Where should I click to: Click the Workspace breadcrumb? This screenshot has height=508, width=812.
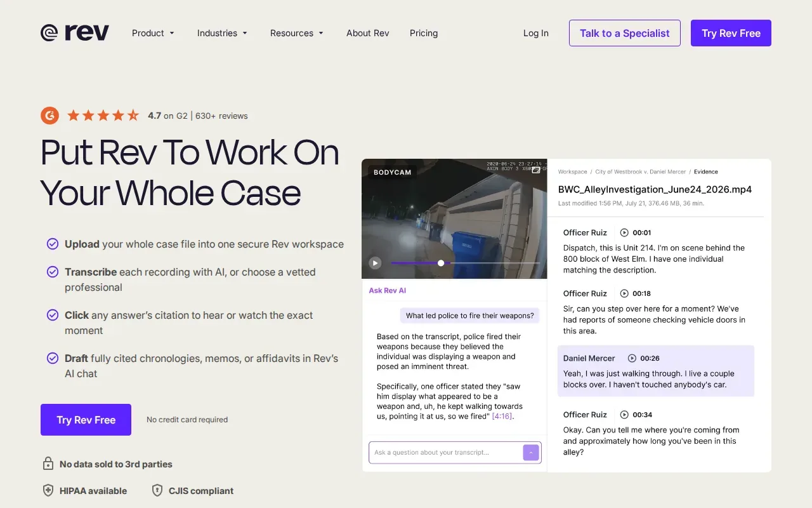[x=573, y=172]
